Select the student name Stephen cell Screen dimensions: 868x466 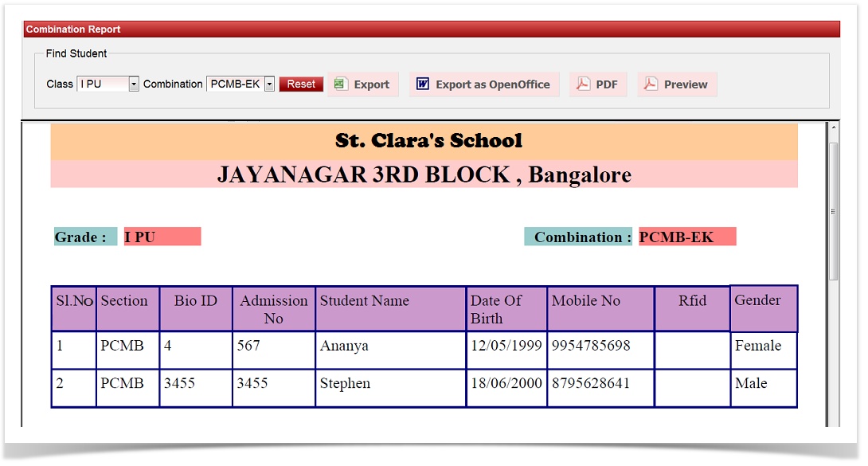(x=390, y=384)
